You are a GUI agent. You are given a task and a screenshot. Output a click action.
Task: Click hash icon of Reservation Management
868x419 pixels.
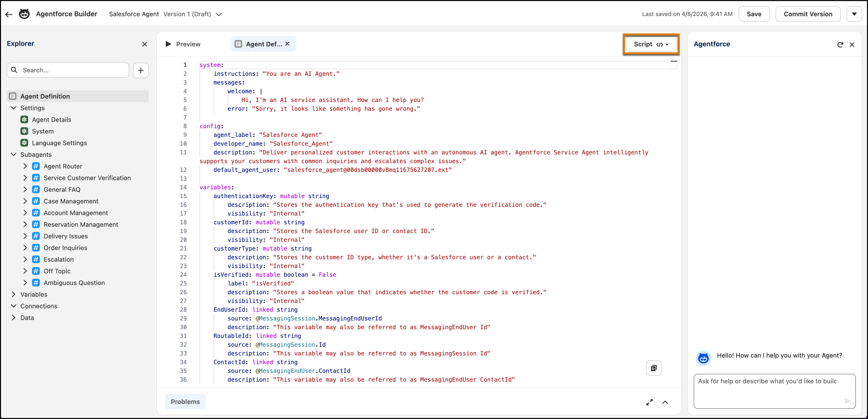pyautogui.click(x=36, y=224)
